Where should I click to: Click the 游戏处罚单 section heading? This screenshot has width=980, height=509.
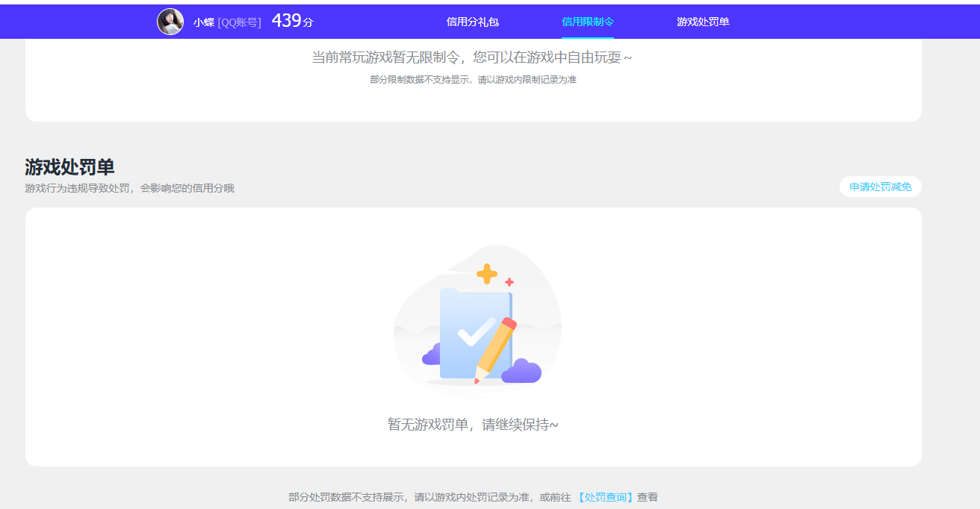(69, 166)
